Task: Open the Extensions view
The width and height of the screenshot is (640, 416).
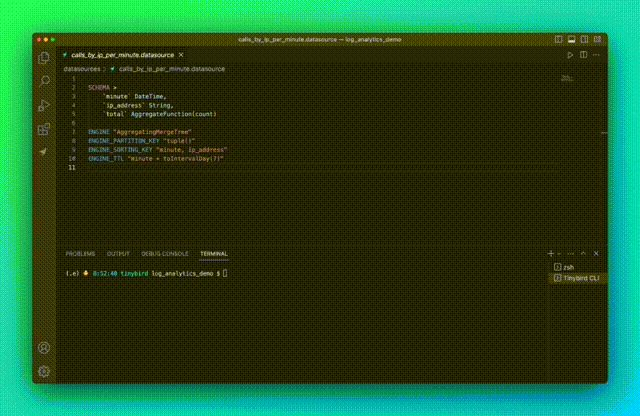Action: pyautogui.click(x=44, y=129)
